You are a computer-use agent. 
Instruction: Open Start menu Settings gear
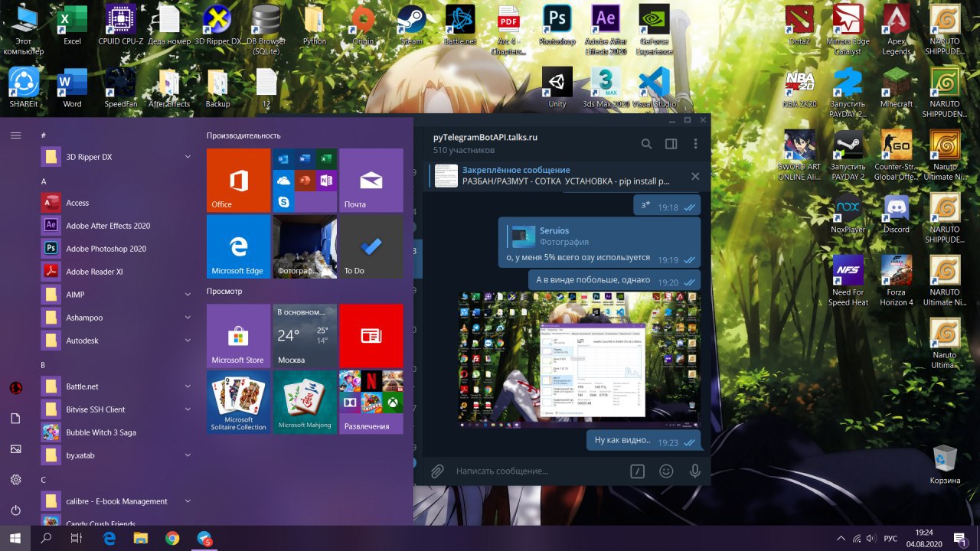pyautogui.click(x=15, y=480)
